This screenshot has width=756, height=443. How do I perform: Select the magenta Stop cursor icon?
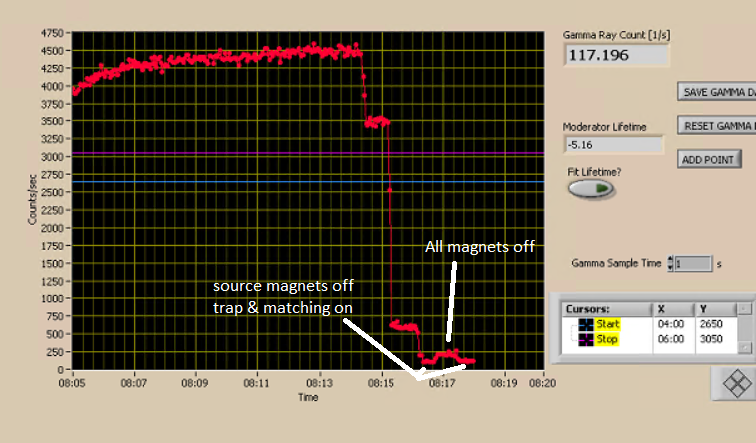586,339
